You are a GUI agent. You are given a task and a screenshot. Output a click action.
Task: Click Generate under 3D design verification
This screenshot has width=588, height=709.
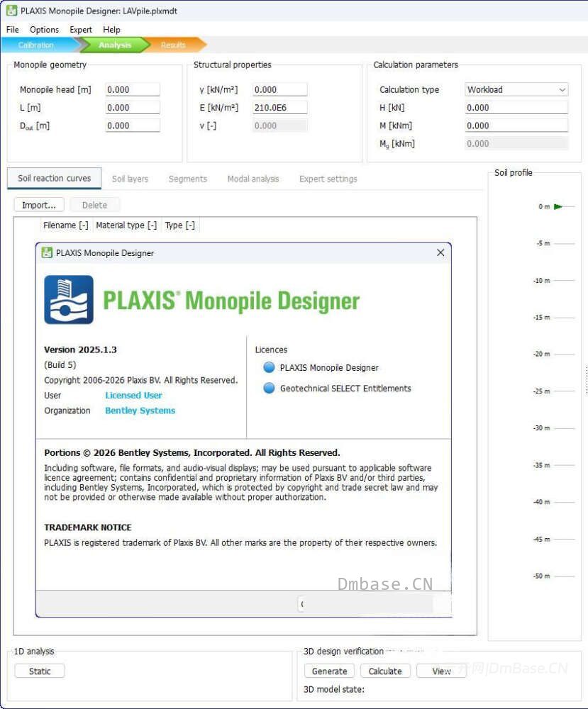coord(329,671)
